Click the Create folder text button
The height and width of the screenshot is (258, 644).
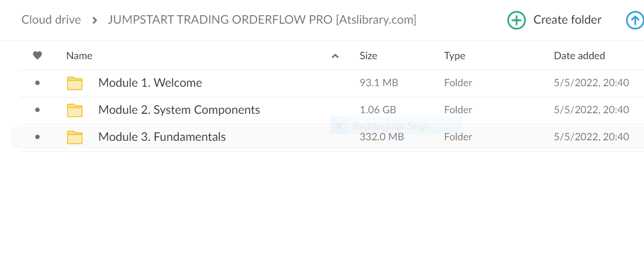[567, 20]
